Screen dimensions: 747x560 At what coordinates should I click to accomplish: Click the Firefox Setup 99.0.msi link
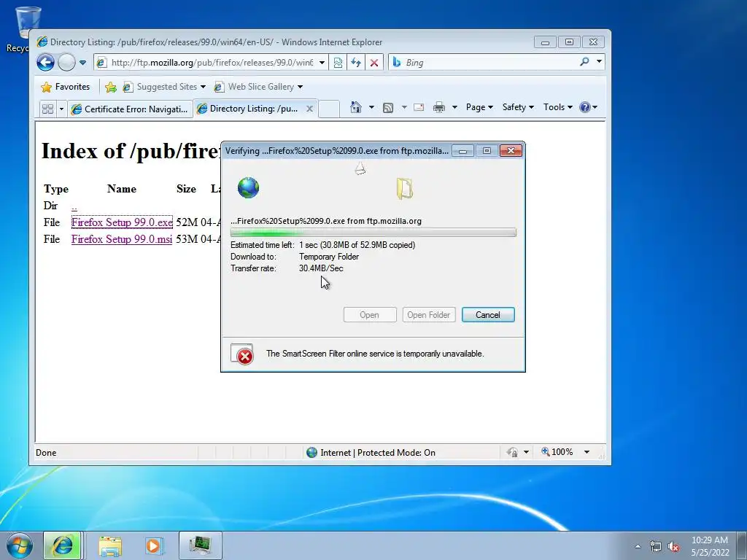tap(122, 239)
